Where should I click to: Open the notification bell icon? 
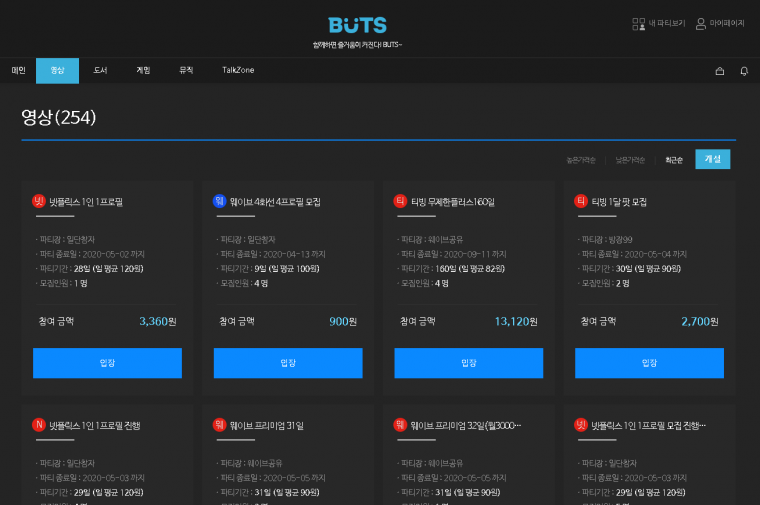pyautogui.click(x=744, y=71)
